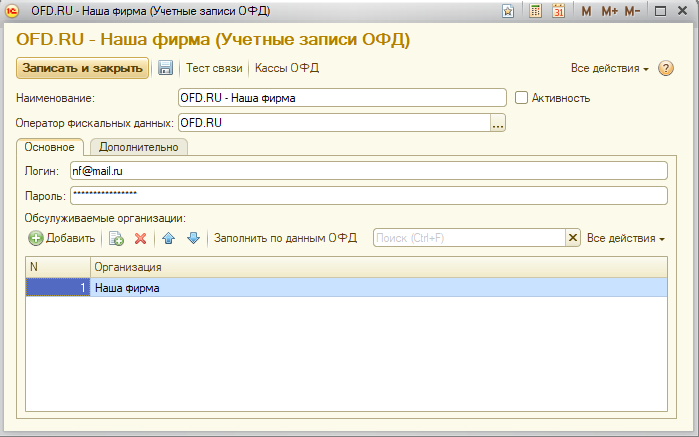Move row down with blue down arrow
699x437 pixels.
[193, 238]
